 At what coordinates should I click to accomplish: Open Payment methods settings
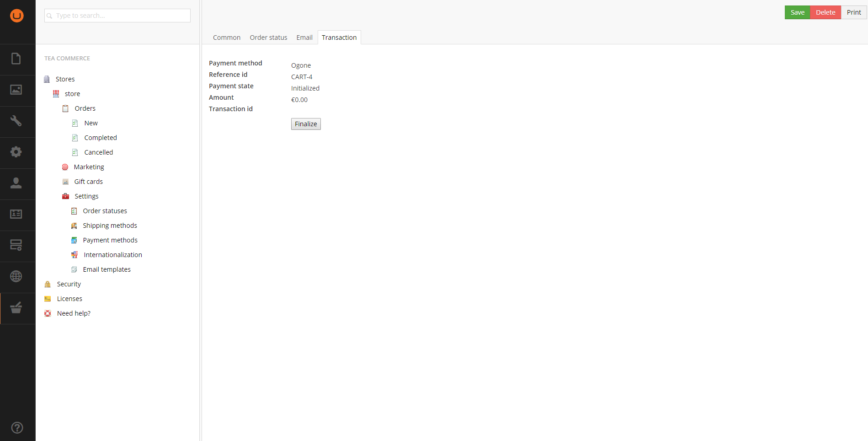pos(110,240)
